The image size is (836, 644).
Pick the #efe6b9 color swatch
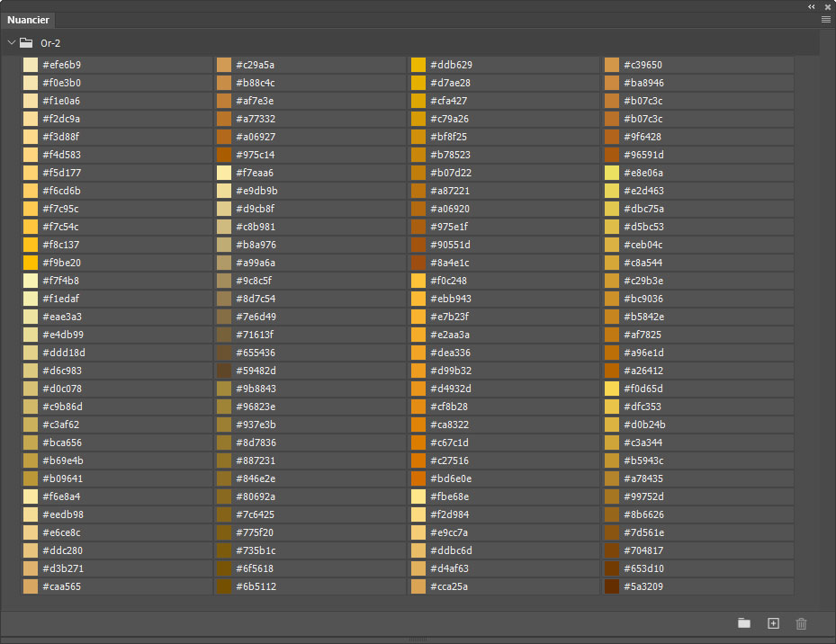[31, 65]
